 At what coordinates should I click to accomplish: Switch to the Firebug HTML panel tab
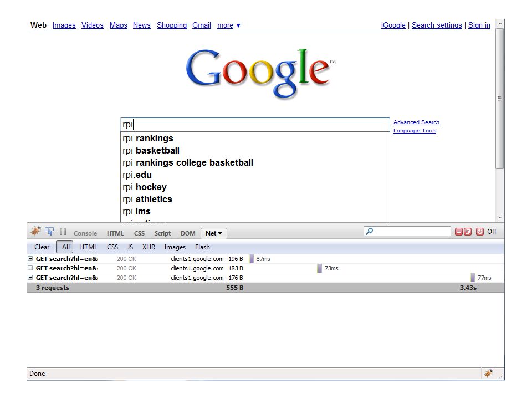[115, 233]
